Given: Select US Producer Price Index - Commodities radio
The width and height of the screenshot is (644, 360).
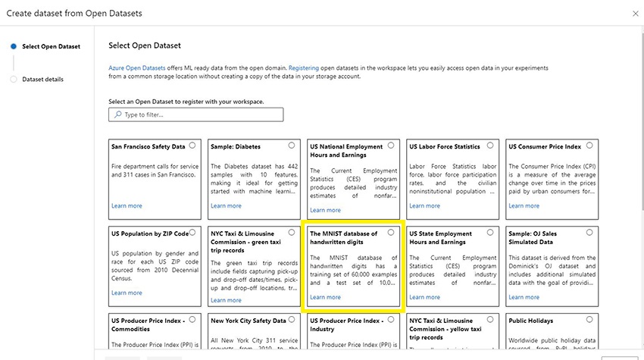Looking at the screenshot, I should tap(192, 320).
